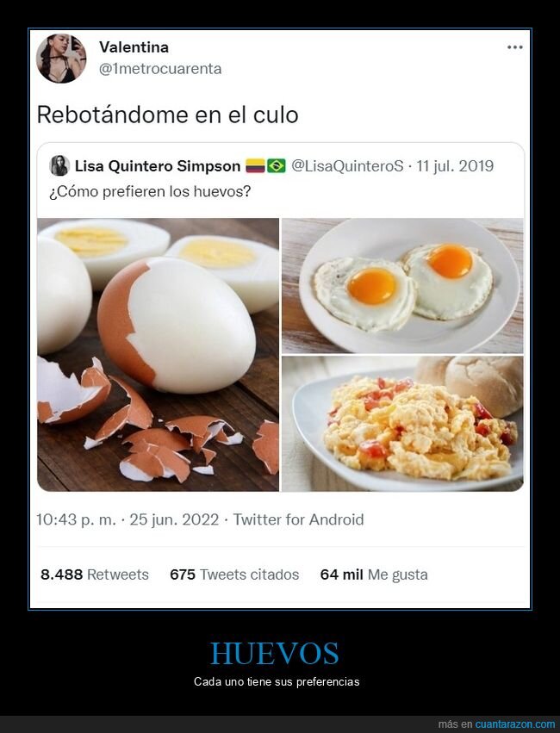Open the boiled eggs photo
Image resolution: width=560 pixels, height=733 pixels.
(158, 355)
